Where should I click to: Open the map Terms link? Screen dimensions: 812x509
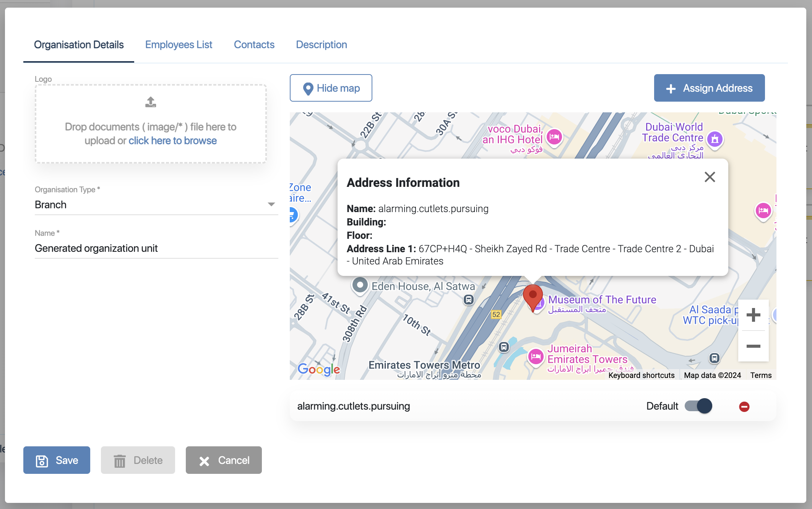761,375
